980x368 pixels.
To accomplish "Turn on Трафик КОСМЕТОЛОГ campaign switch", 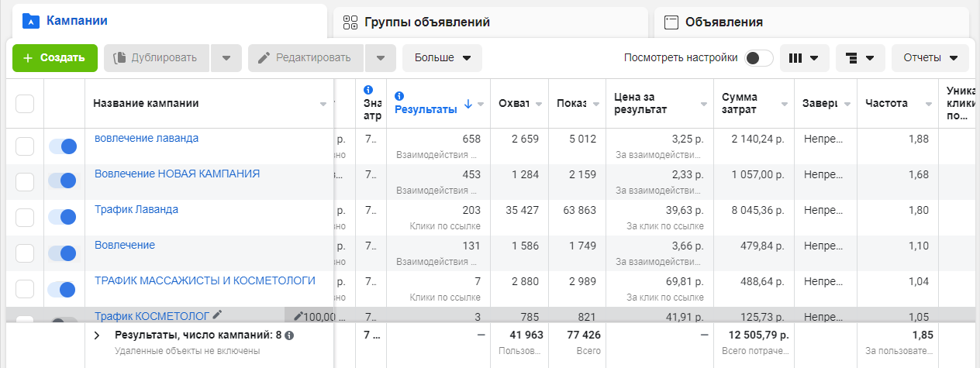I will tap(64, 321).
